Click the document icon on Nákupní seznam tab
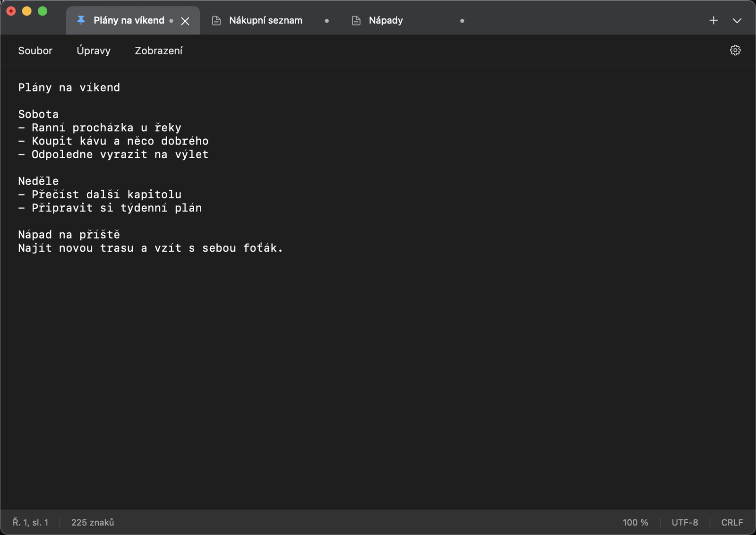 (x=216, y=20)
